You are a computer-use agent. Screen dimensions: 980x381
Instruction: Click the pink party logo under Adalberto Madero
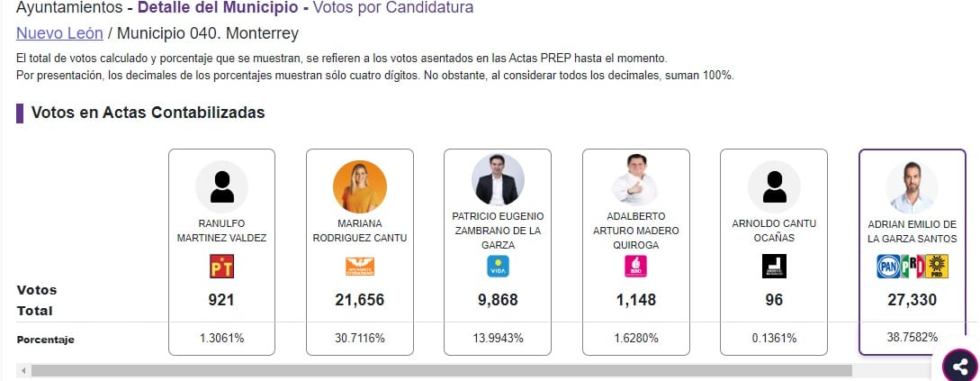635,267
